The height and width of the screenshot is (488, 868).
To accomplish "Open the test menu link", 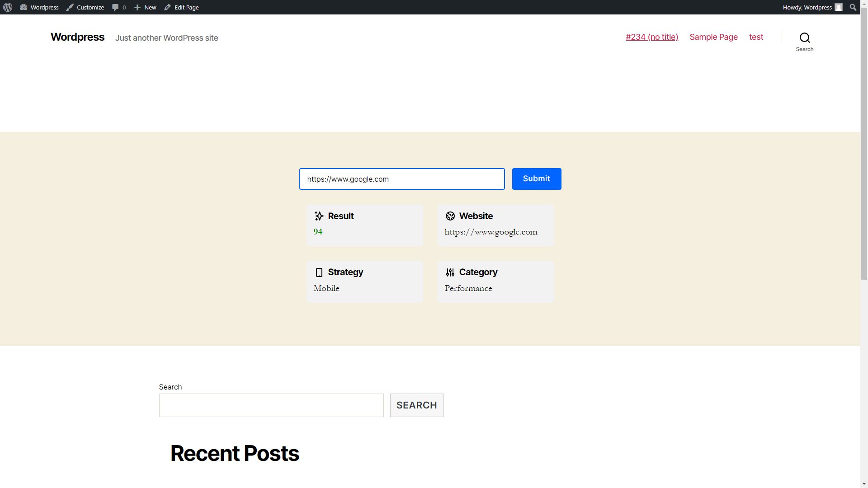I will (x=756, y=37).
